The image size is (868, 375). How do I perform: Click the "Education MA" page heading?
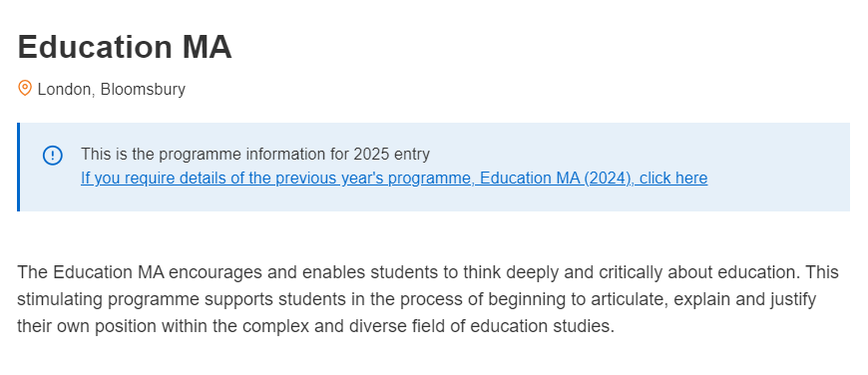125,47
